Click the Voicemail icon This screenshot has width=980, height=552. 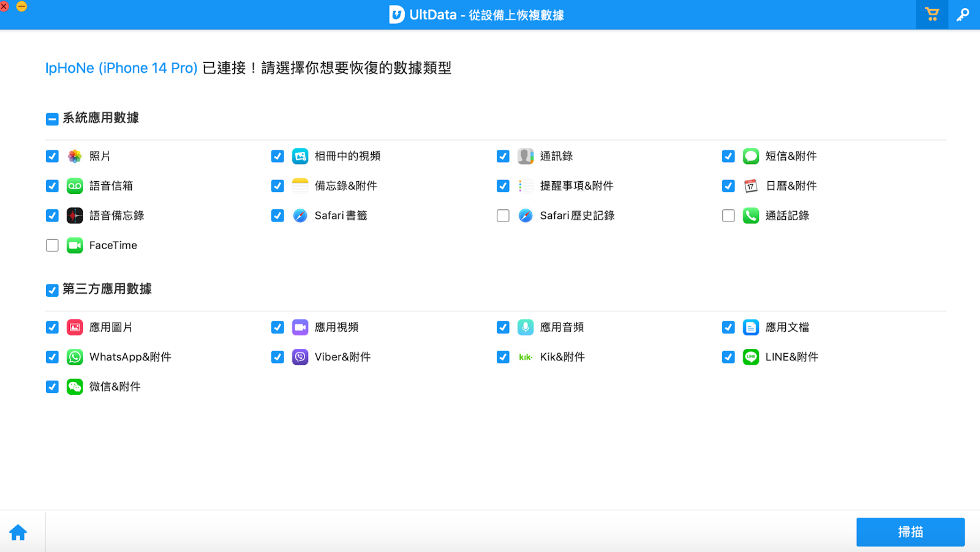(x=75, y=186)
